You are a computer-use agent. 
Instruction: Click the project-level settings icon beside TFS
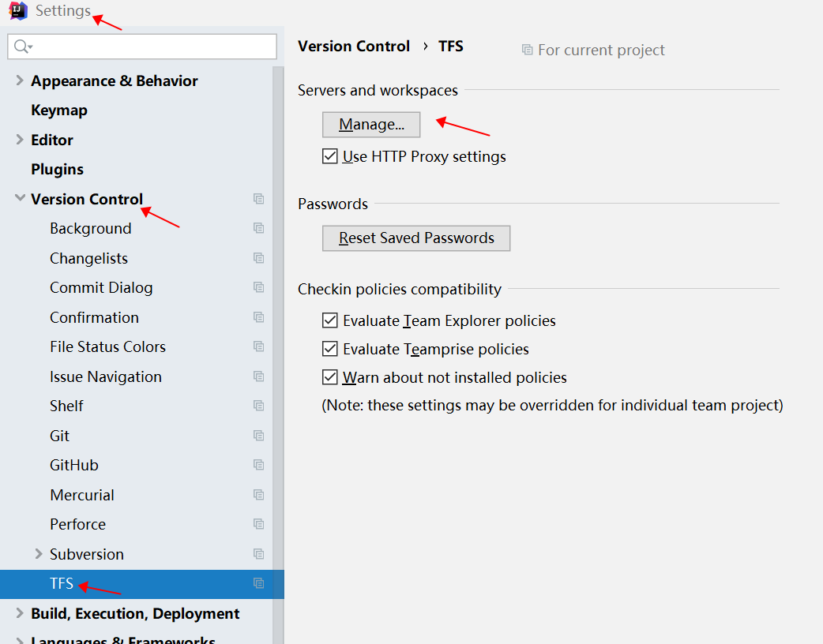tap(258, 582)
